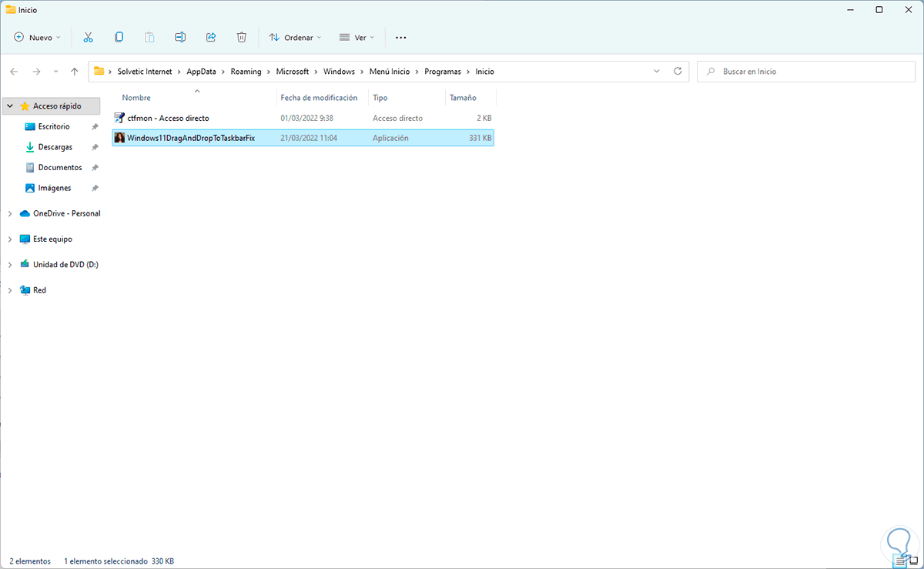This screenshot has height=569, width=924.
Task: Open the Ver view menu
Action: (357, 37)
